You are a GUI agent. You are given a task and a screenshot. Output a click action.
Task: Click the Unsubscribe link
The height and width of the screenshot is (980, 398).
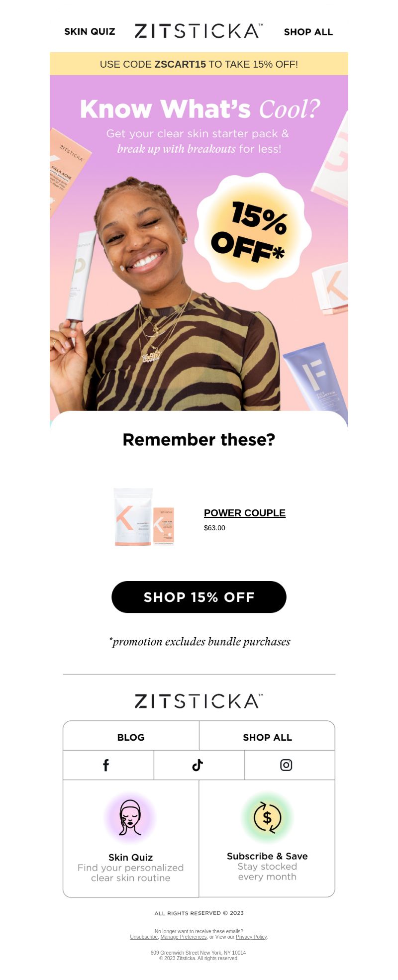(x=144, y=937)
